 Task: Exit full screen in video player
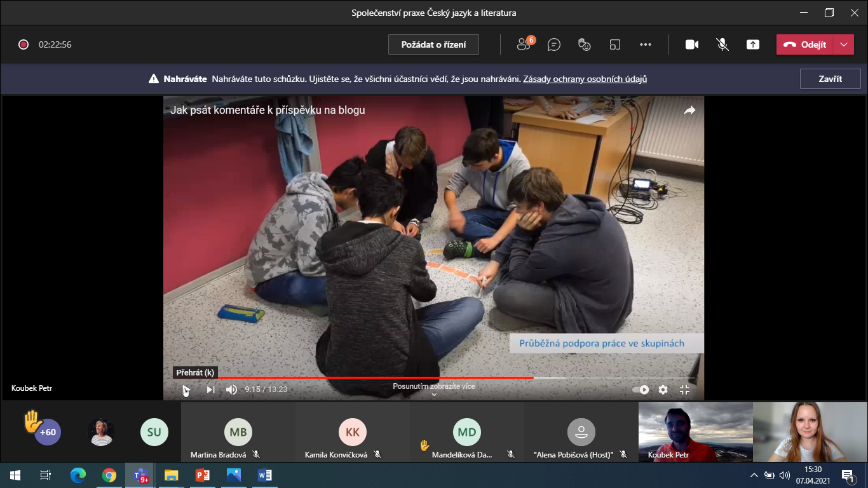684,390
